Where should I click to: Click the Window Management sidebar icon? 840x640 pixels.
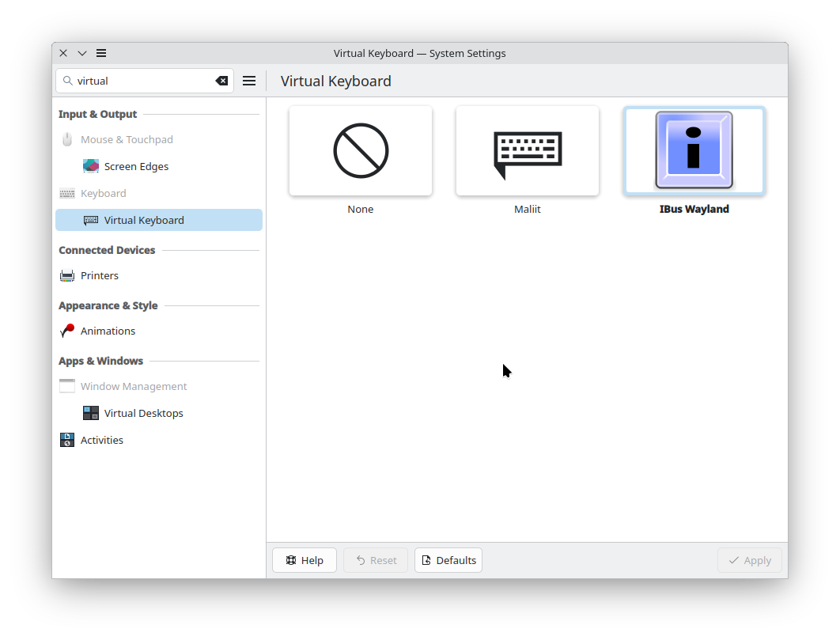[66, 386]
